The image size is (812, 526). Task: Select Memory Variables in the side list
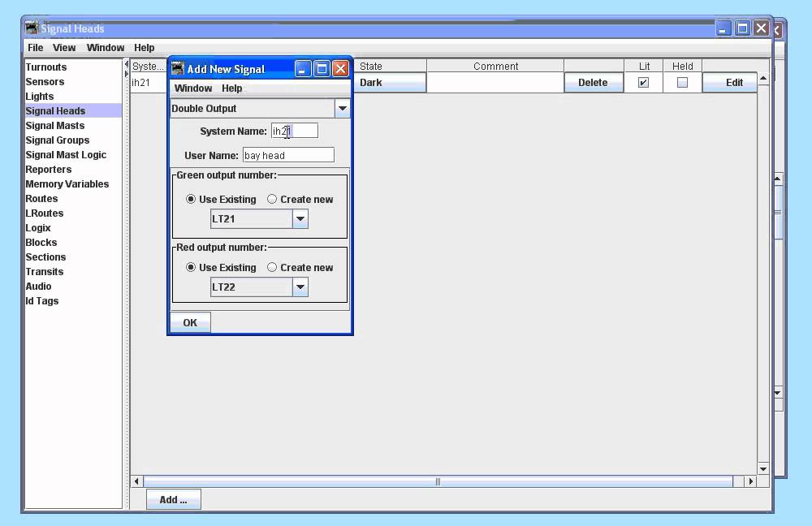click(x=74, y=183)
